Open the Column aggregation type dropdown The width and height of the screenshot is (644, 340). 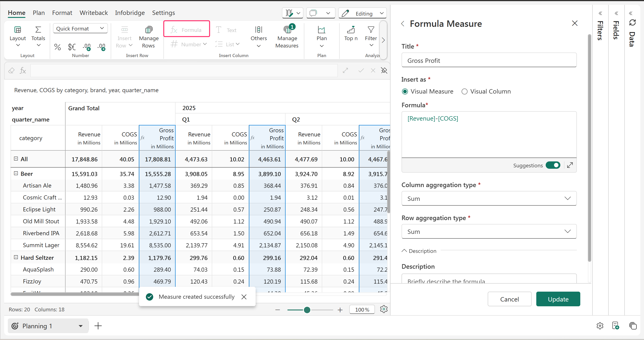(489, 199)
